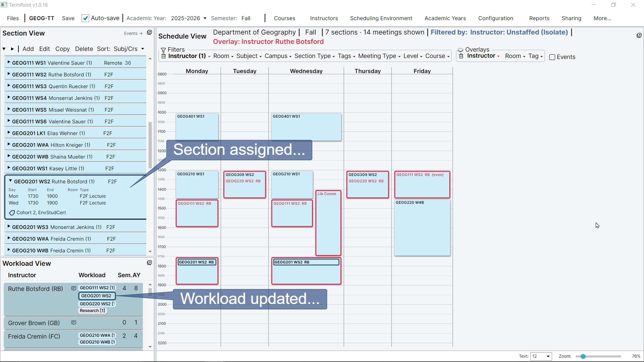Open the Campus filter dropdown
This screenshot has width=644, height=362.
point(278,56)
